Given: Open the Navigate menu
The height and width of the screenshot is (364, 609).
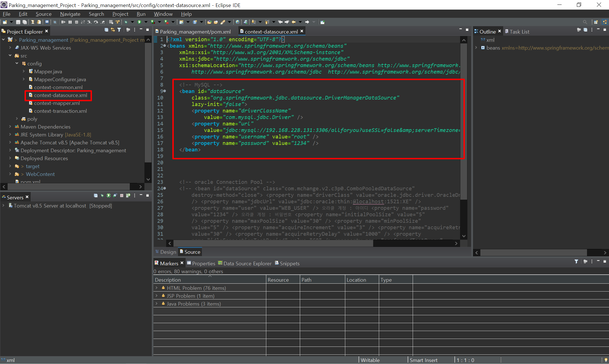Looking at the screenshot, I should point(70,14).
